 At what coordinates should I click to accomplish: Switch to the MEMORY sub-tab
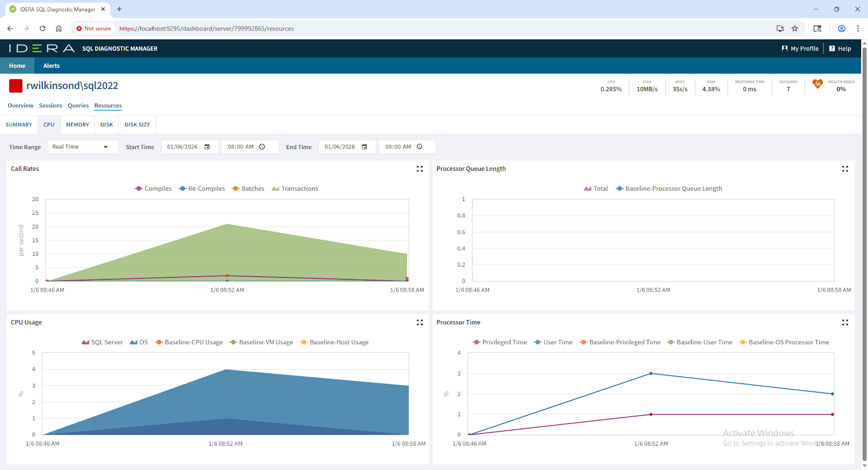[x=78, y=125]
